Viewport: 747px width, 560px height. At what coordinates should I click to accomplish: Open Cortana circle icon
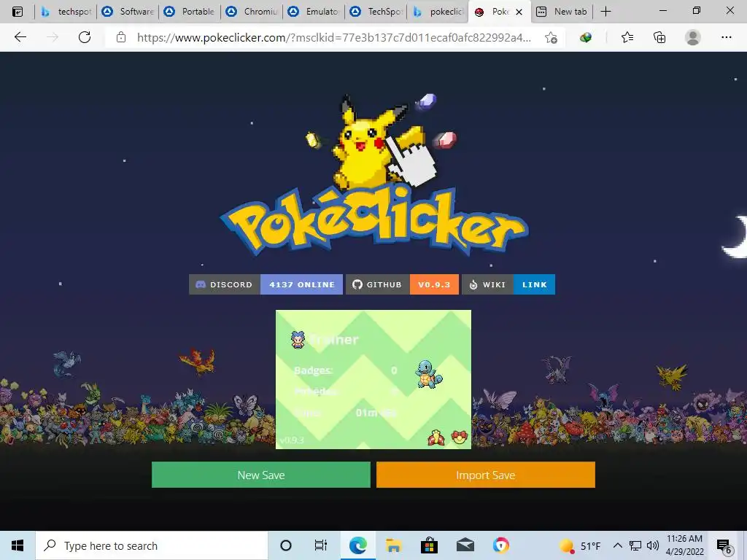(286, 545)
